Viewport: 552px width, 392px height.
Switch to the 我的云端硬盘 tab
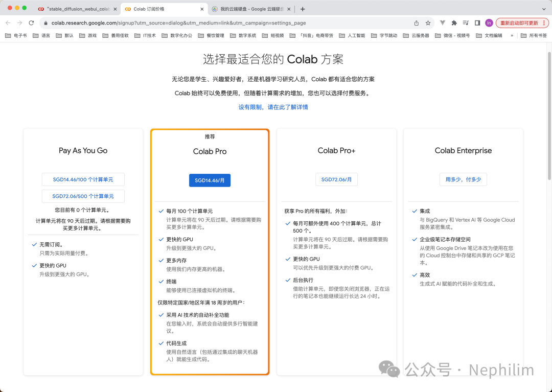click(250, 9)
